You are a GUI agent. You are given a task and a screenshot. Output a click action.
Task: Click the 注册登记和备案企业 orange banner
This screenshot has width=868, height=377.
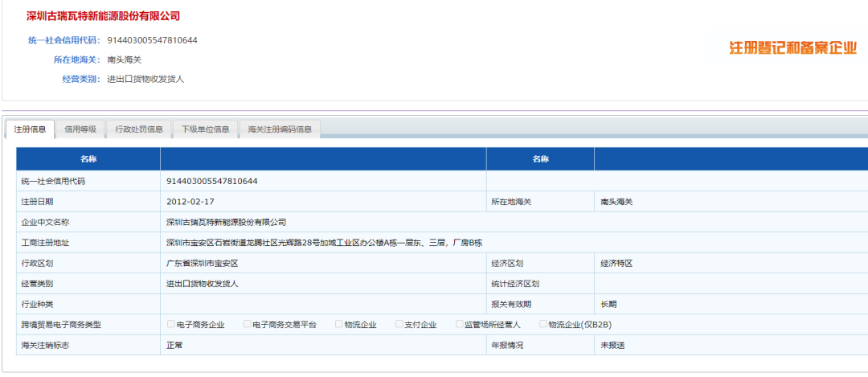click(x=792, y=48)
